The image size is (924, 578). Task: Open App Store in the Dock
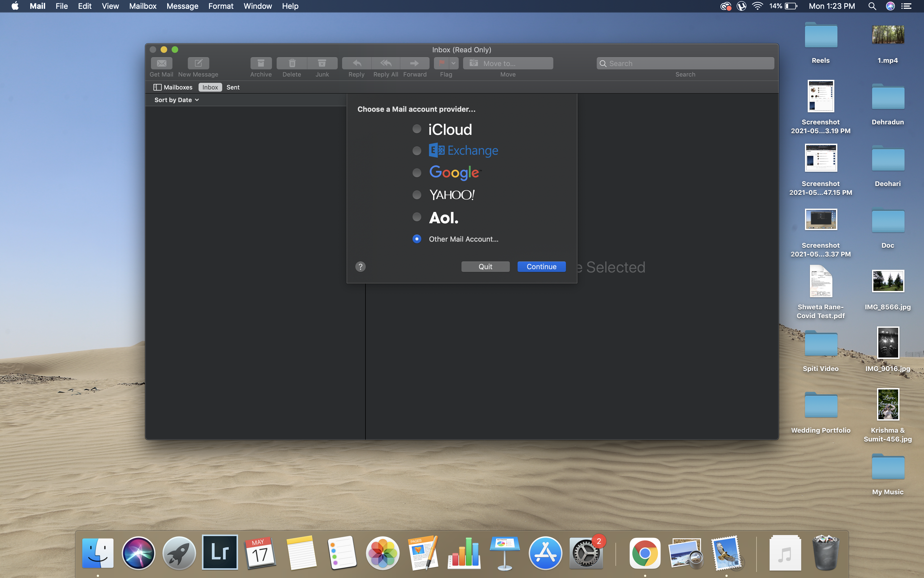tap(545, 553)
